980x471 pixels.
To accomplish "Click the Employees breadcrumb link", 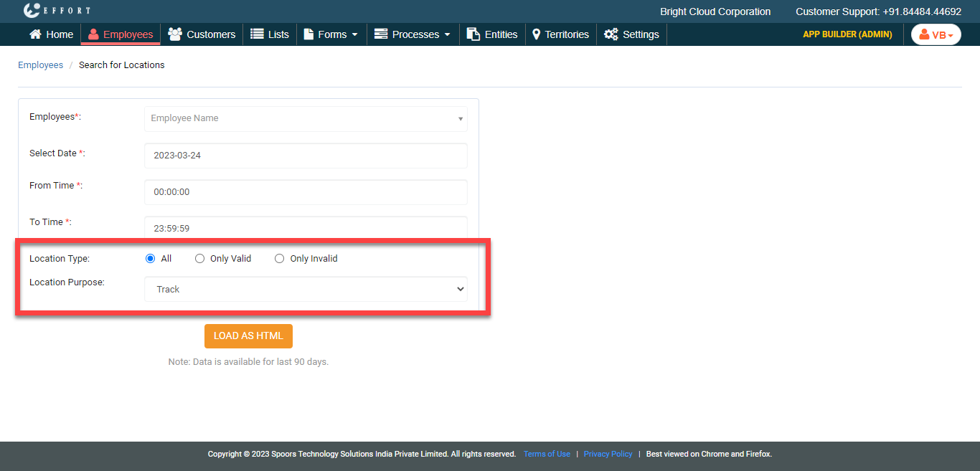I will click(40, 65).
